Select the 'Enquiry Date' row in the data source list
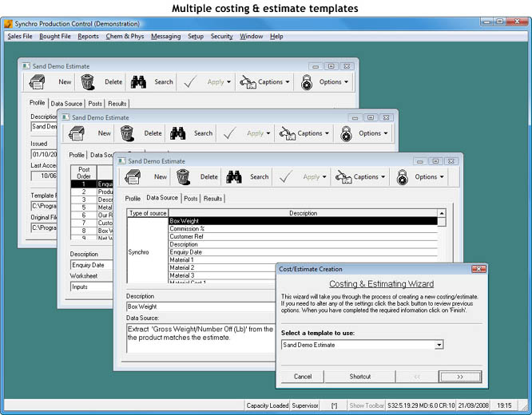The height and width of the screenshot is (415, 532). (x=303, y=252)
